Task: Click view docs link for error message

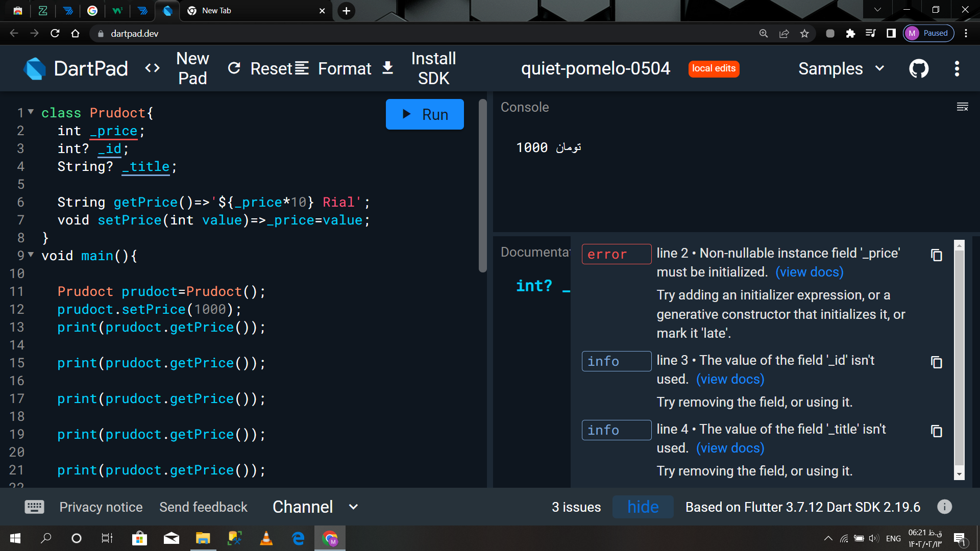Action: [x=809, y=272]
